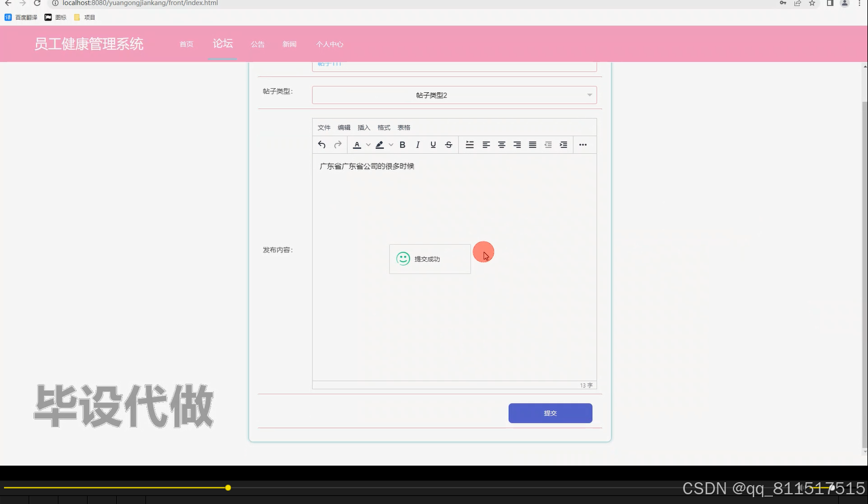Select the Redo icon in the editor toolbar
The image size is (868, 504).
point(337,144)
